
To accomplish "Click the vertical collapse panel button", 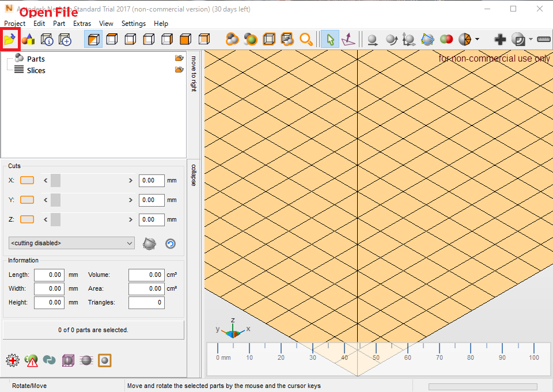I will [x=194, y=175].
